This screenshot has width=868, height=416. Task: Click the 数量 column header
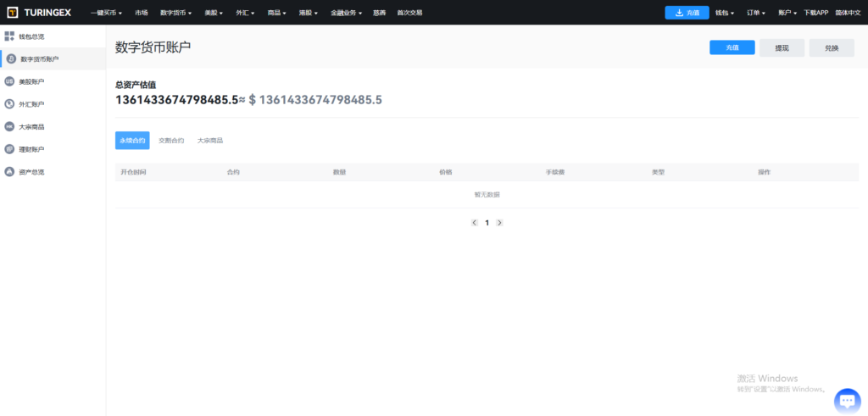[339, 172]
